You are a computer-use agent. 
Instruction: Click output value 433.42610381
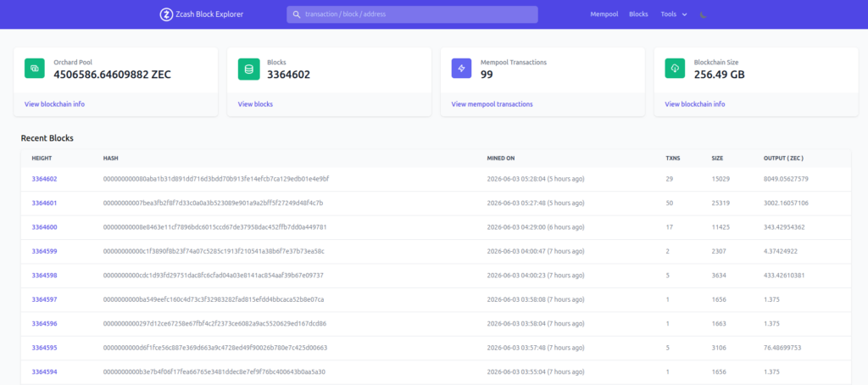pyautogui.click(x=784, y=276)
